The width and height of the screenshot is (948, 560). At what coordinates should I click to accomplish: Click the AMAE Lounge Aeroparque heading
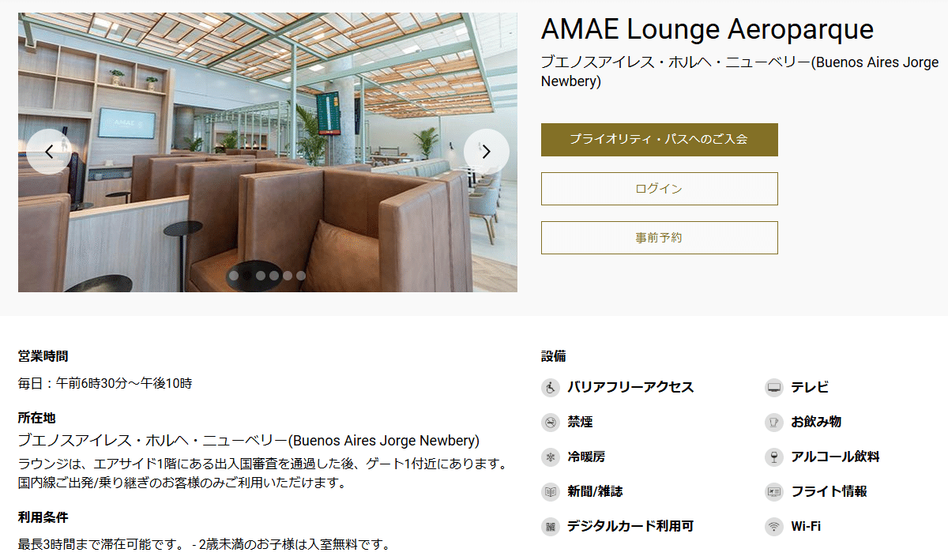708,30
